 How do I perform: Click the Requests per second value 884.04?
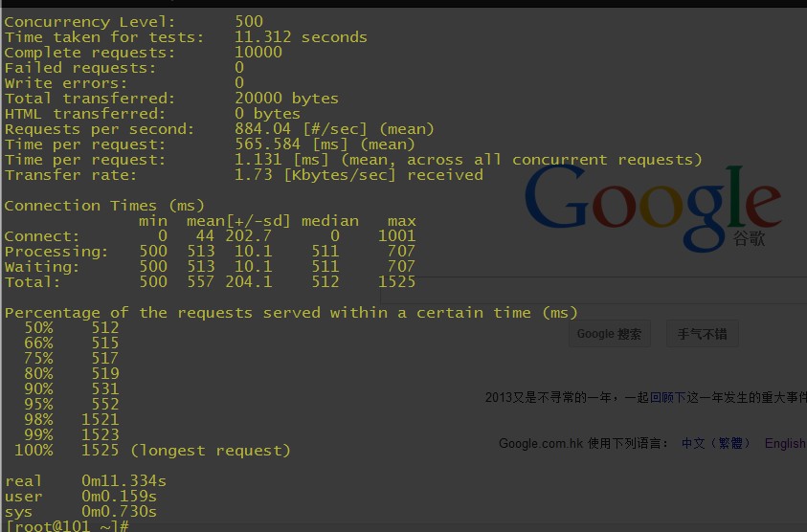[263, 129]
